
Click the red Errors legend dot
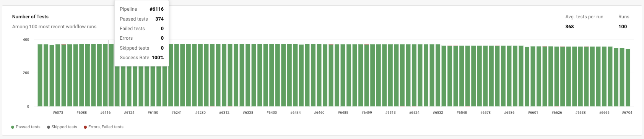85,127
